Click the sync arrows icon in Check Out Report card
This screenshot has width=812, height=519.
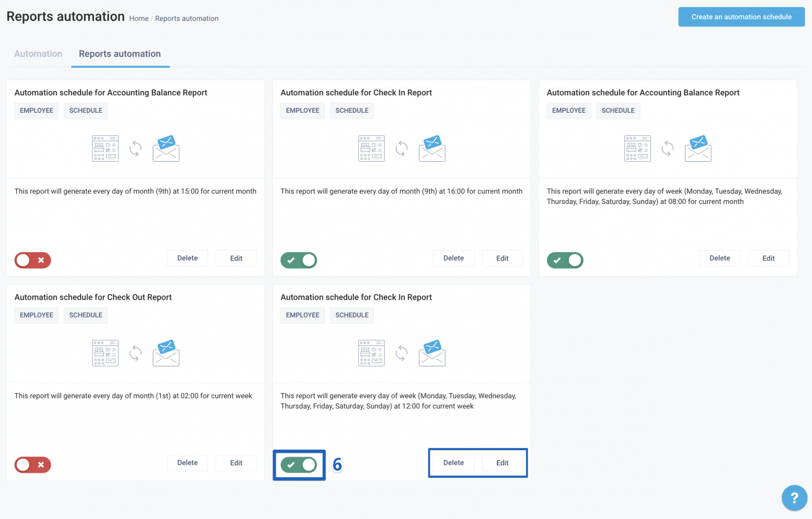(135, 353)
